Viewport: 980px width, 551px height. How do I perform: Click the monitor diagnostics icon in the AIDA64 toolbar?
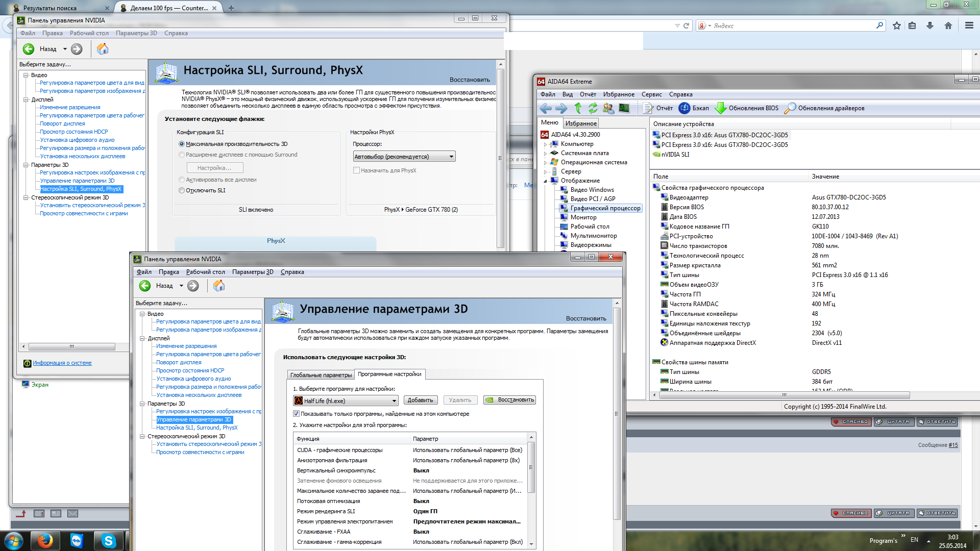click(624, 108)
